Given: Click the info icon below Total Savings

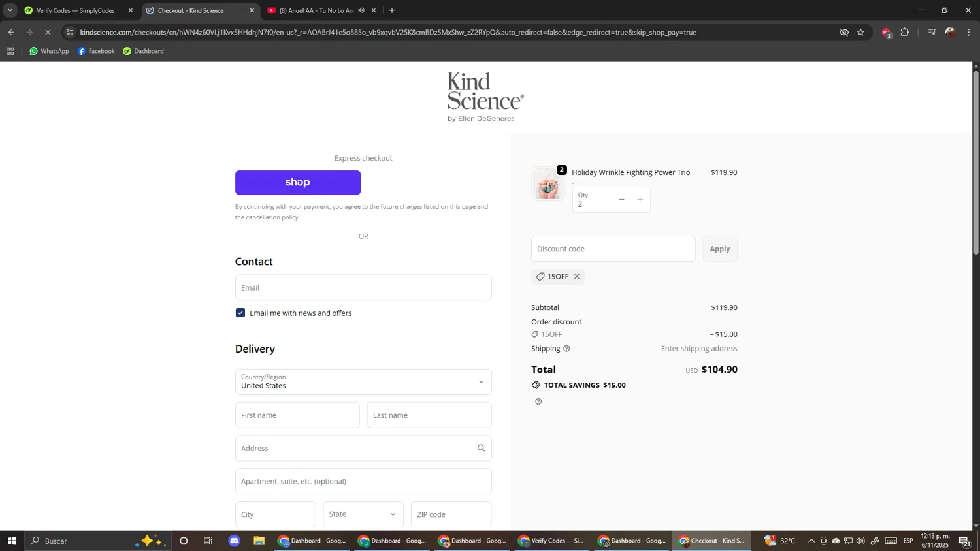Looking at the screenshot, I should click(538, 401).
